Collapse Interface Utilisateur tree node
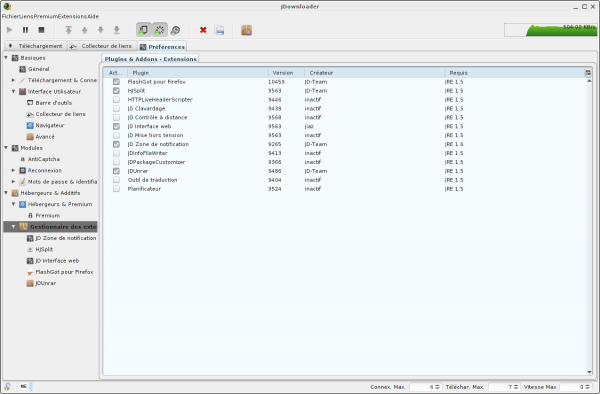Viewport: 600px width, 394px height. pos(14,91)
